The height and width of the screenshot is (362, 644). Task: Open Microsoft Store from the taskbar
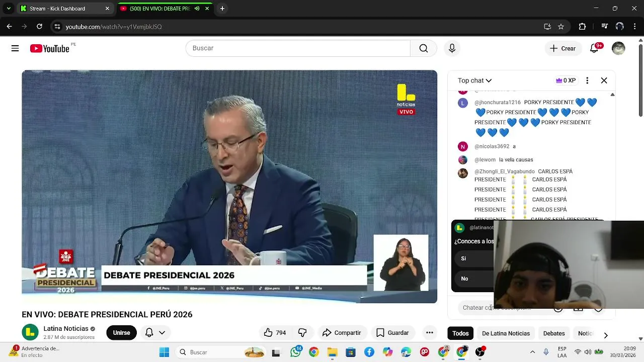click(351, 352)
